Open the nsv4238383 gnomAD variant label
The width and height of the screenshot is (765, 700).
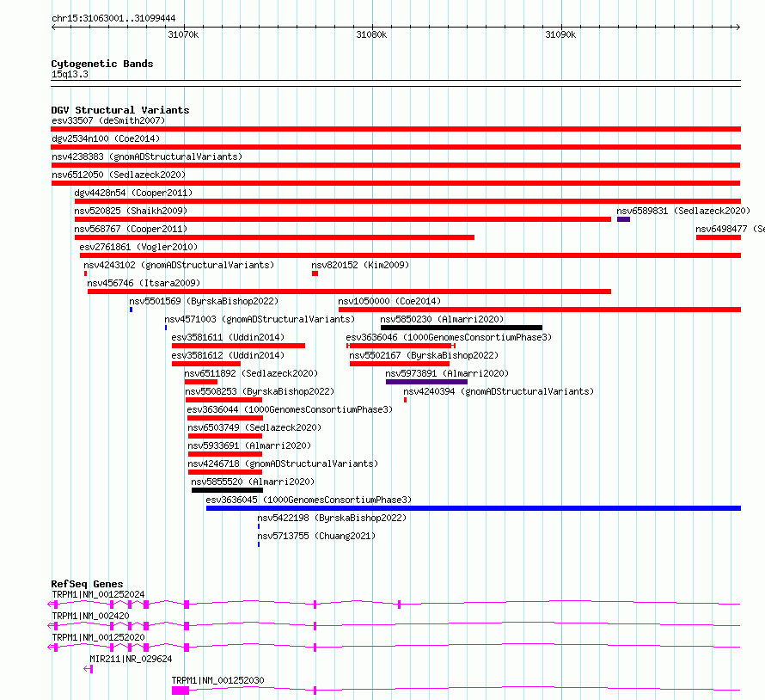[x=147, y=157]
